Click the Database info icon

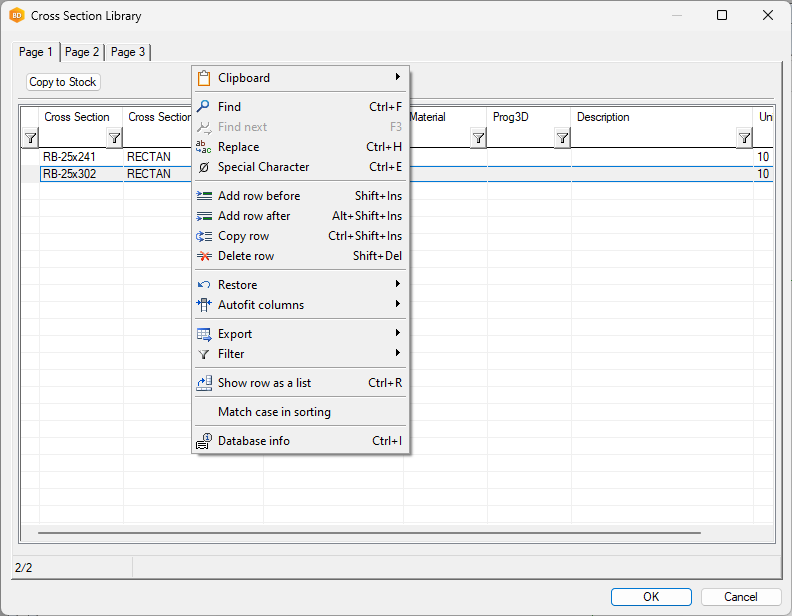coord(204,441)
